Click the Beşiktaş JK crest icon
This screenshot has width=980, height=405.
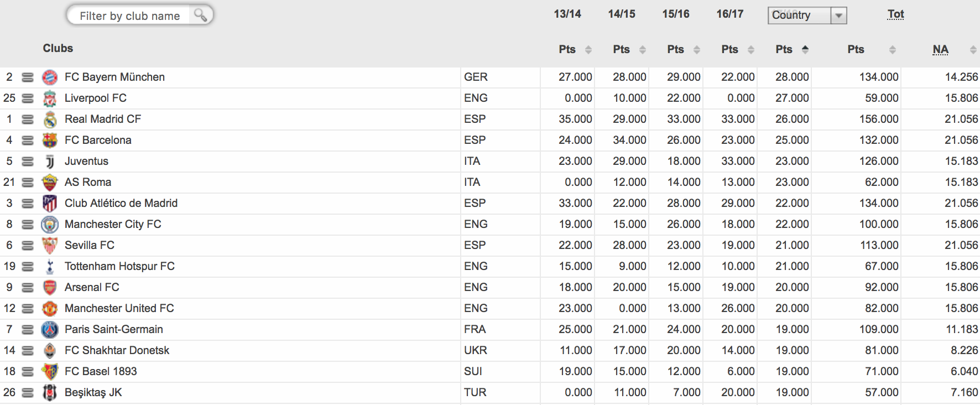tap(50, 393)
